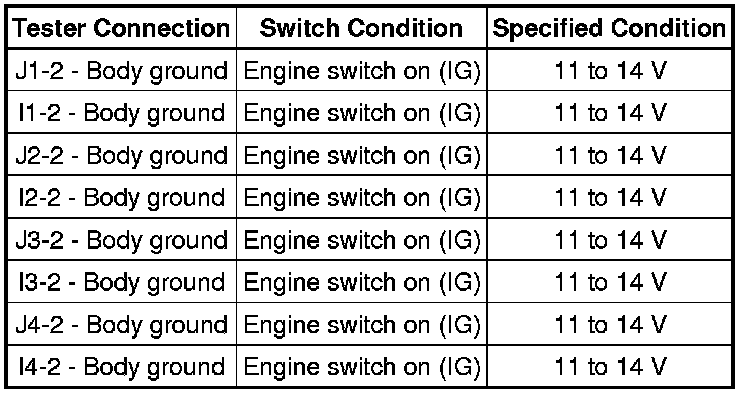Click 11 to 14 V in I1-2 row

coord(609,112)
